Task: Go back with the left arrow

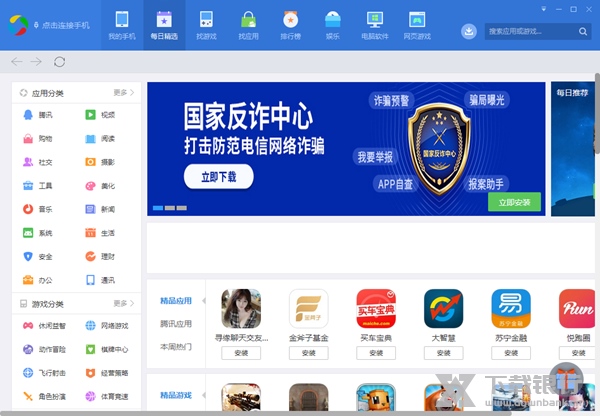Action: pos(16,61)
